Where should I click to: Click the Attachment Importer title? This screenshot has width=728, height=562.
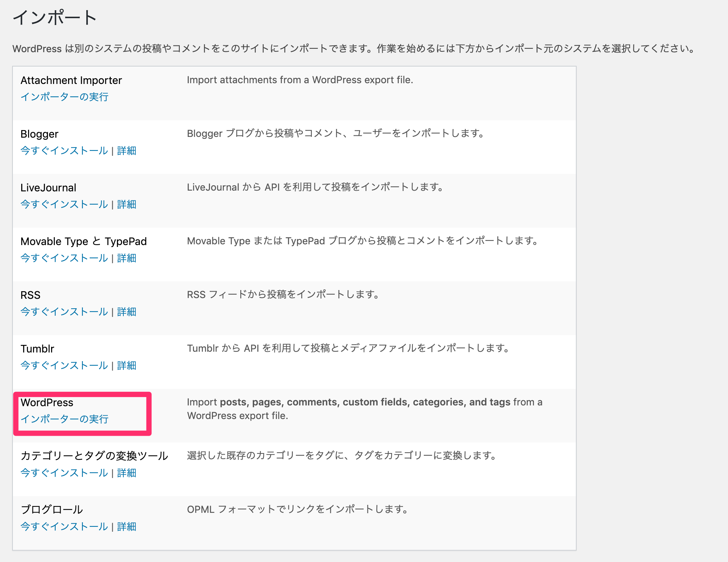(x=71, y=80)
